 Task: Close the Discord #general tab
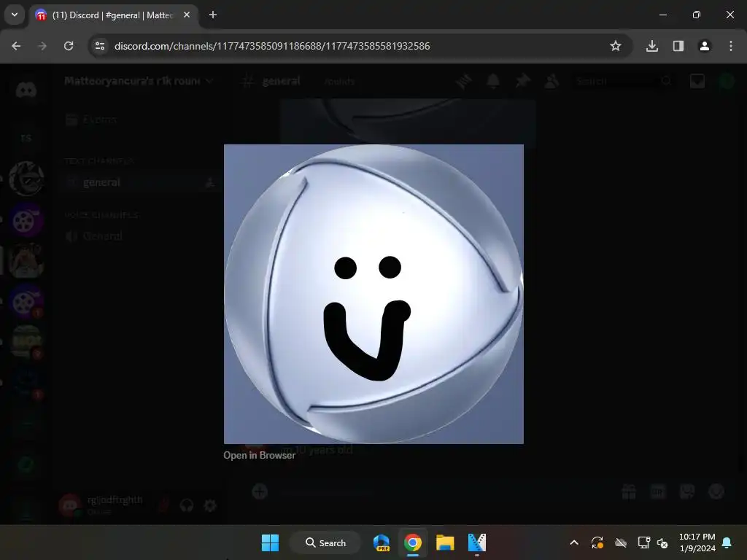[x=187, y=15]
